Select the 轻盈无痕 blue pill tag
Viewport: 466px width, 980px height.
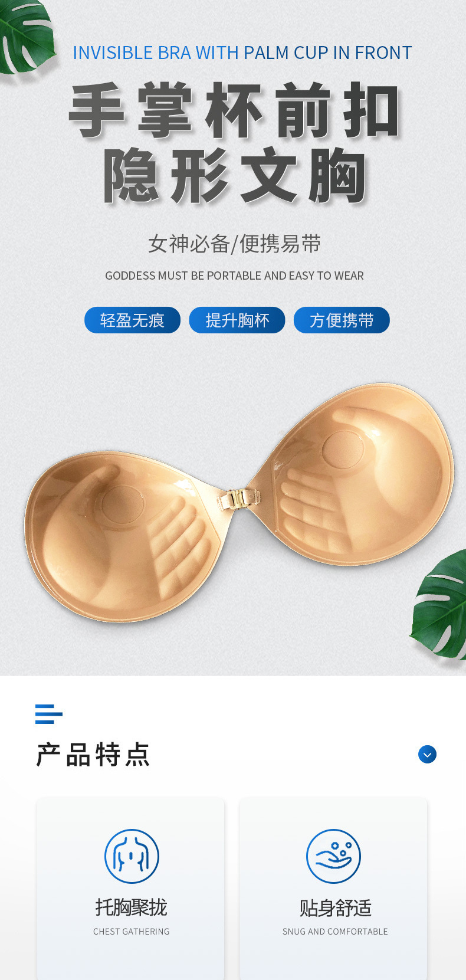[x=132, y=320]
